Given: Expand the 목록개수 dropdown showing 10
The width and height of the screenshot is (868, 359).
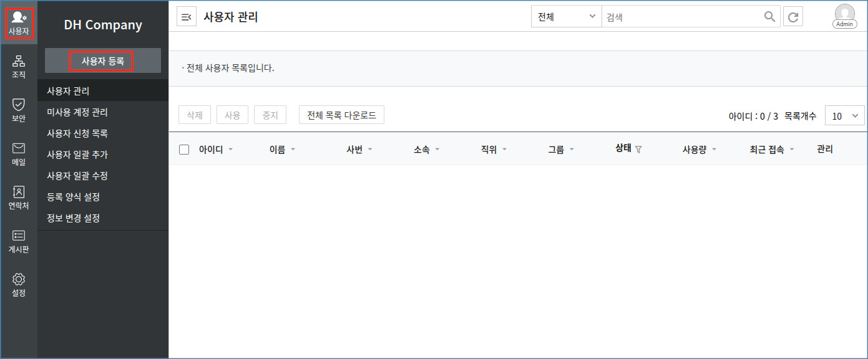Looking at the screenshot, I should tap(844, 116).
